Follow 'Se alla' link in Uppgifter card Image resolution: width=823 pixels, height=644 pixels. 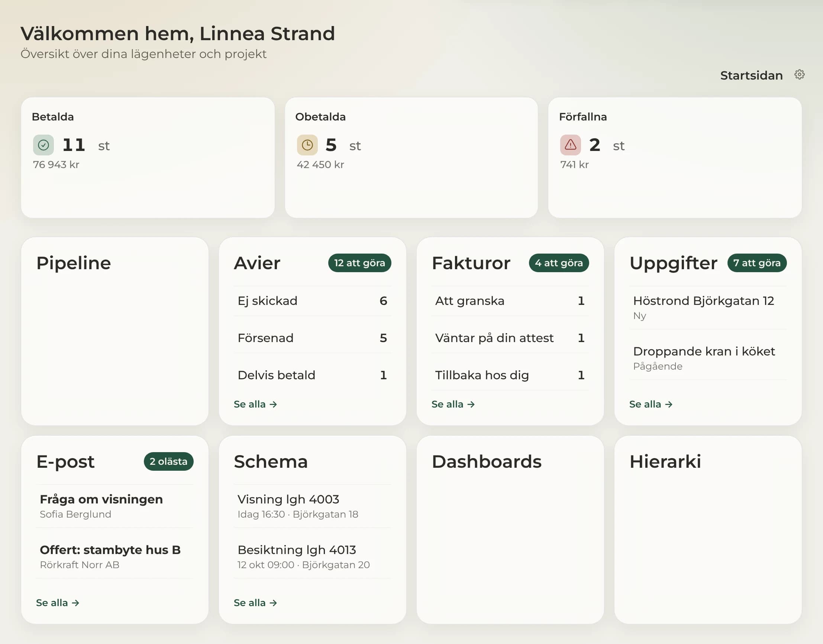[651, 404]
